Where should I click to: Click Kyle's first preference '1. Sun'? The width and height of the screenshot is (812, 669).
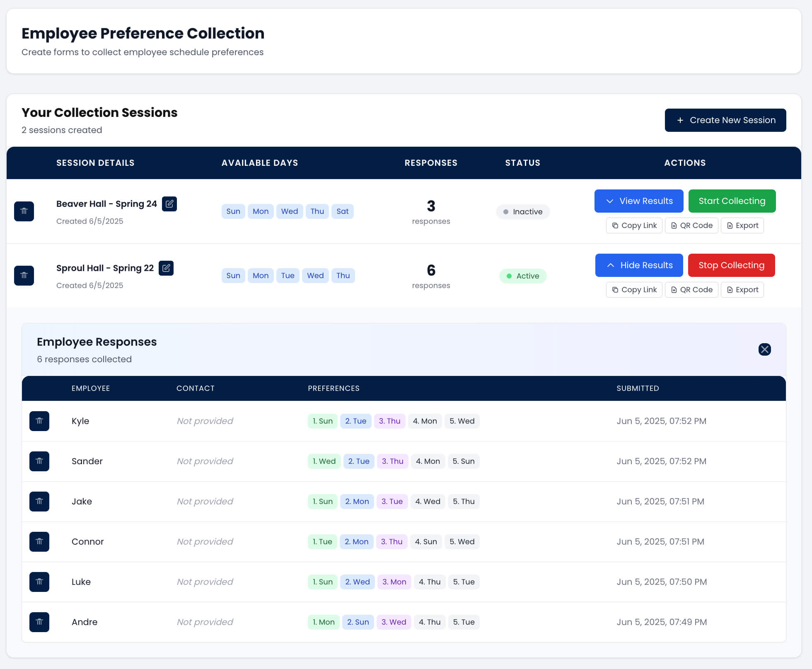coord(323,421)
